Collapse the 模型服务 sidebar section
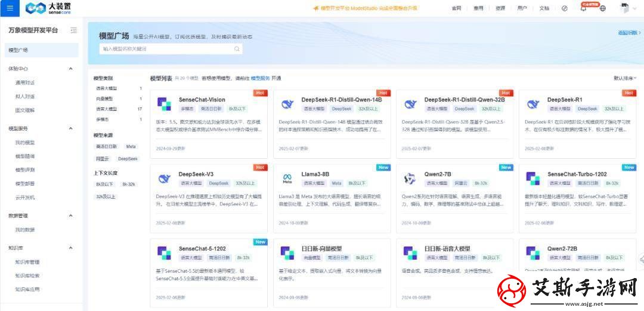This screenshot has height=311, width=644. [x=70, y=128]
